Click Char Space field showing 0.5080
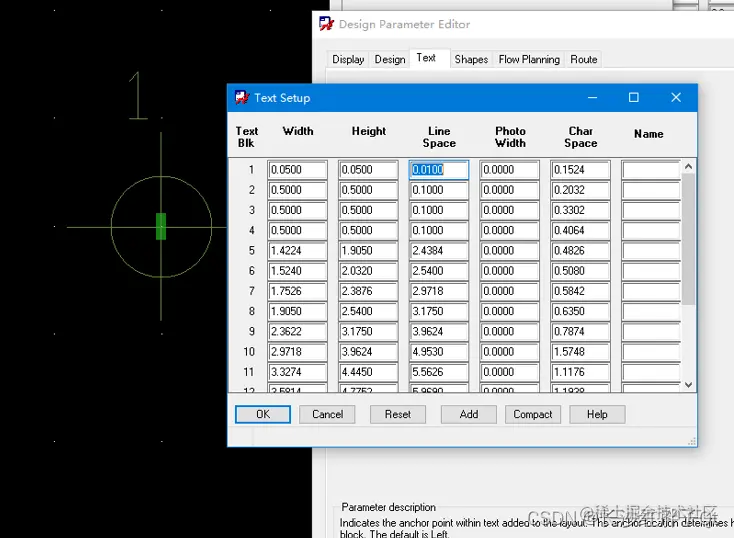This screenshot has width=734, height=538. pyautogui.click(x=580, y=271)
